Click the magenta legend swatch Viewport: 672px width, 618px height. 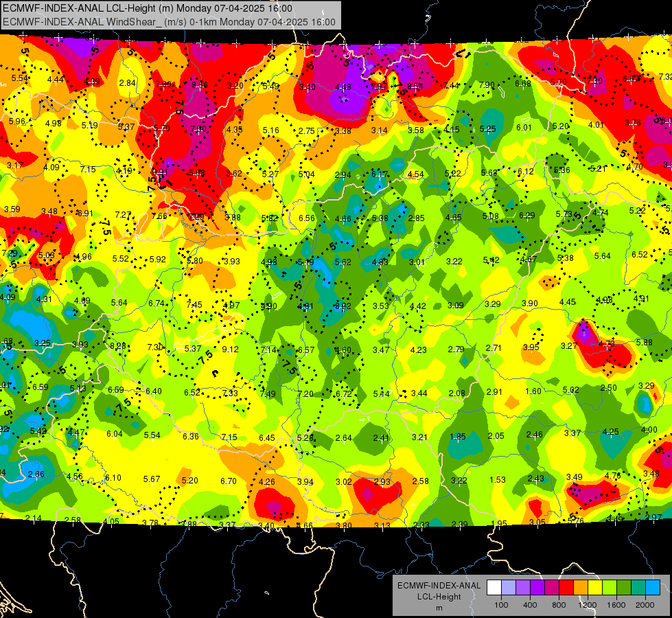coord(552,588)
